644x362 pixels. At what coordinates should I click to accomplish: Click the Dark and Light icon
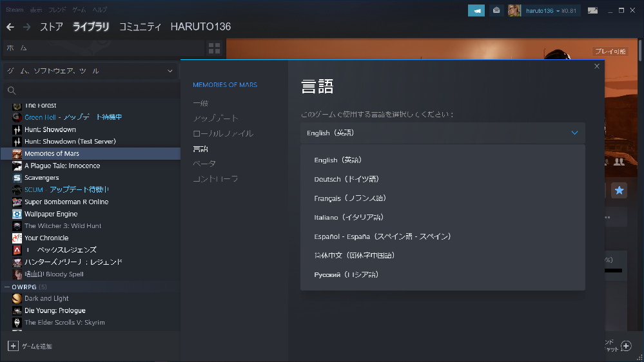17,298
